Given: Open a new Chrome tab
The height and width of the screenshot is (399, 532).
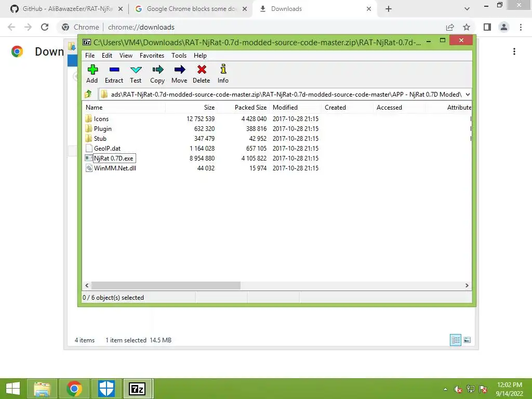Looking at the screenshot, I should click(389, 9).
